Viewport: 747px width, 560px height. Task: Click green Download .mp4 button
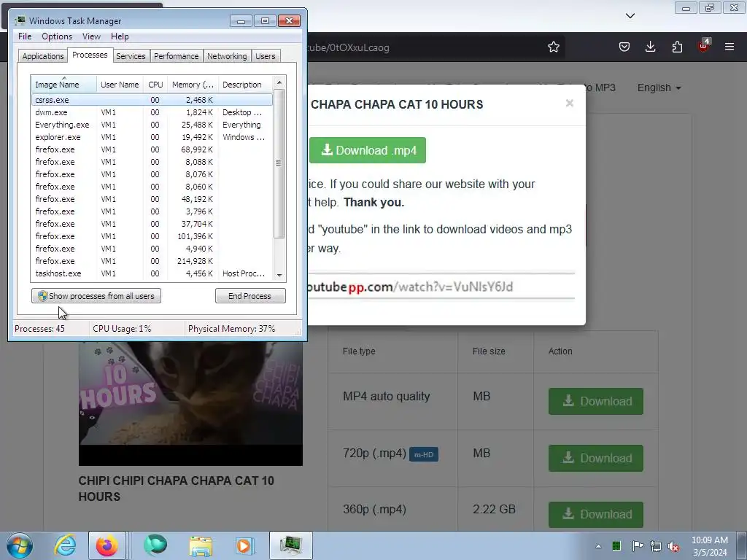[x=368, y=150]
